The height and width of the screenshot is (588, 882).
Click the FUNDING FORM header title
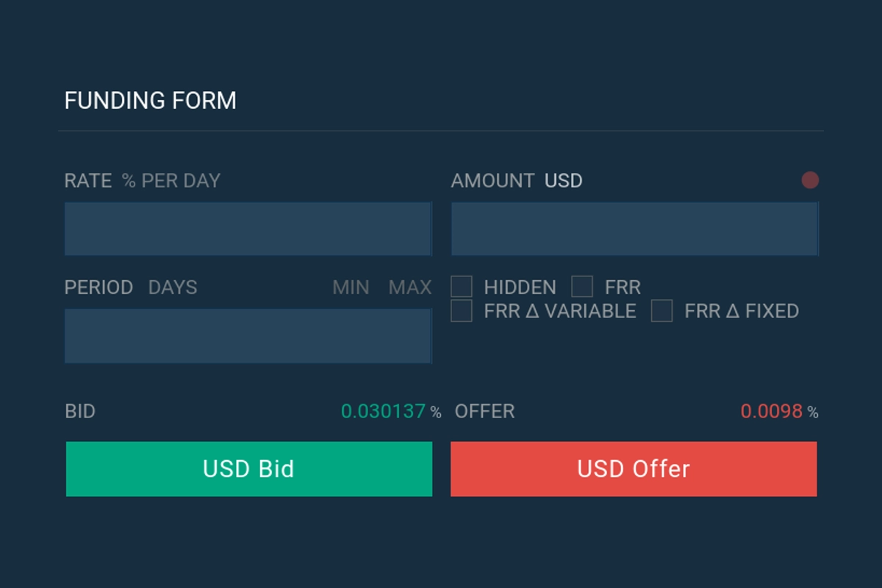tap(150, 100)
